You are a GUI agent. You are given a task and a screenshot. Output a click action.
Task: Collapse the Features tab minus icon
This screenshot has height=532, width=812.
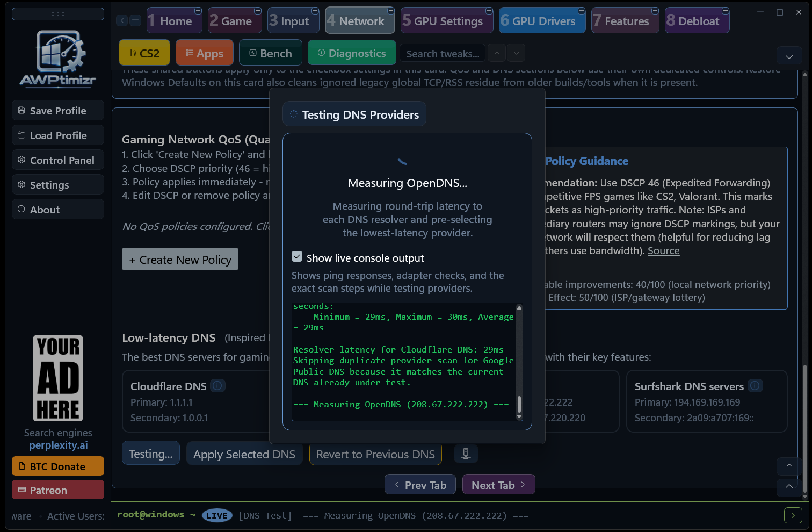[655, 11]
